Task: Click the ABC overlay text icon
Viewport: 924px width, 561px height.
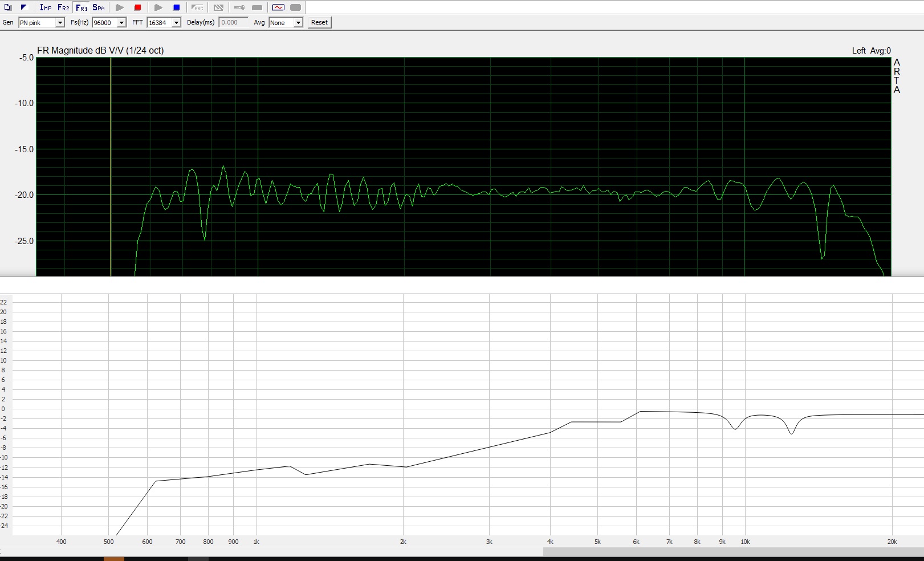Action: tap(197, 7)
